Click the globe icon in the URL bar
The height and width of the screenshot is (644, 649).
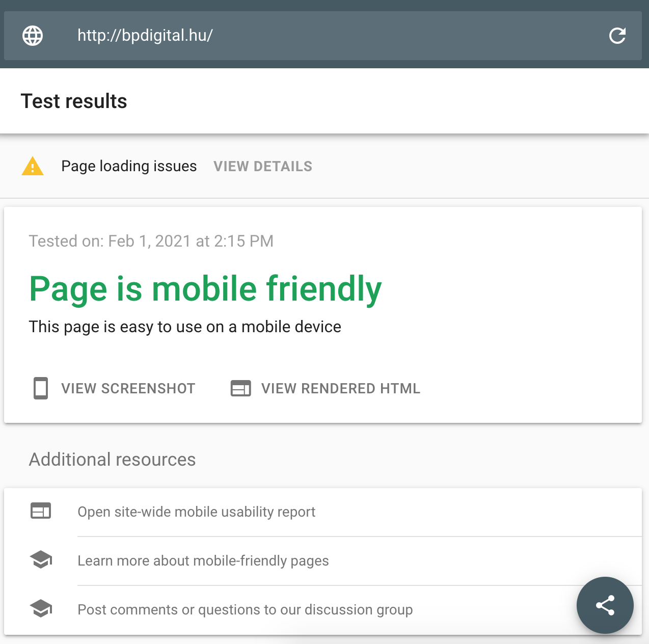point(33,36)
